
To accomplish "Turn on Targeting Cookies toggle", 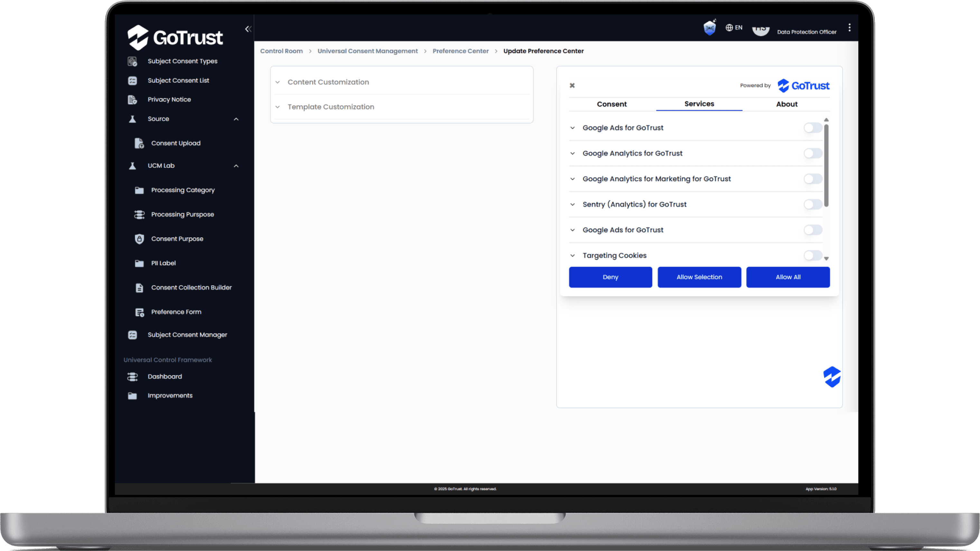I will [x=813, y=255].
